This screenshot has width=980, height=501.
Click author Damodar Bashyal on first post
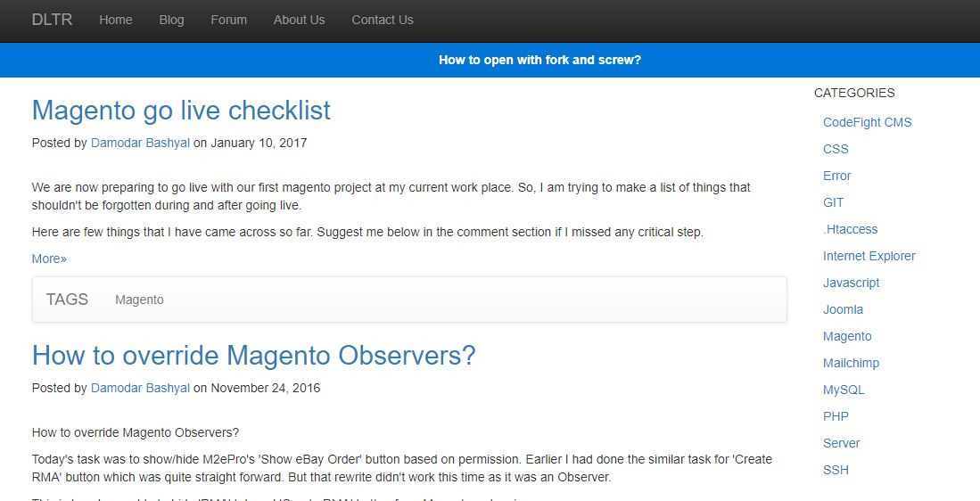click(140, 143)
